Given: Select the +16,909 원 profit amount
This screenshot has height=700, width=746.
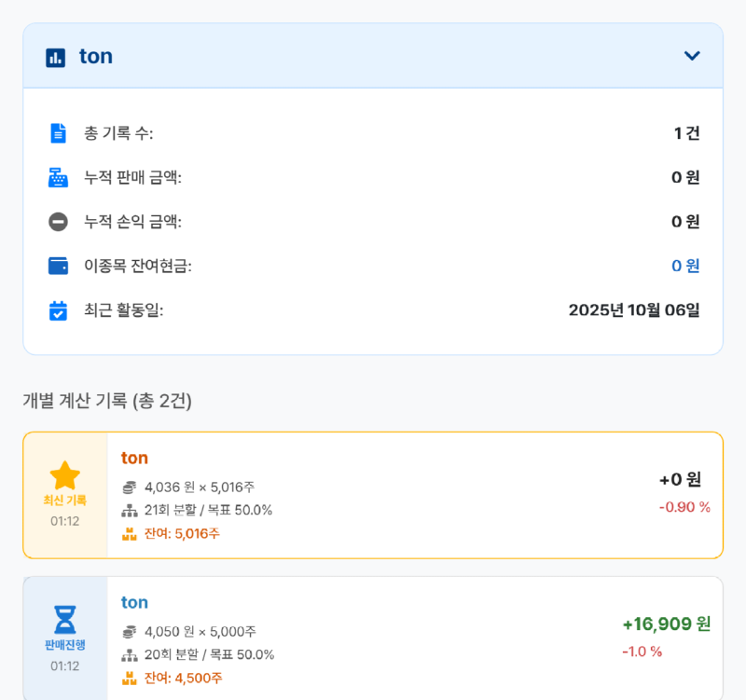Looking at the screenshot, I should tap(666, 624).
